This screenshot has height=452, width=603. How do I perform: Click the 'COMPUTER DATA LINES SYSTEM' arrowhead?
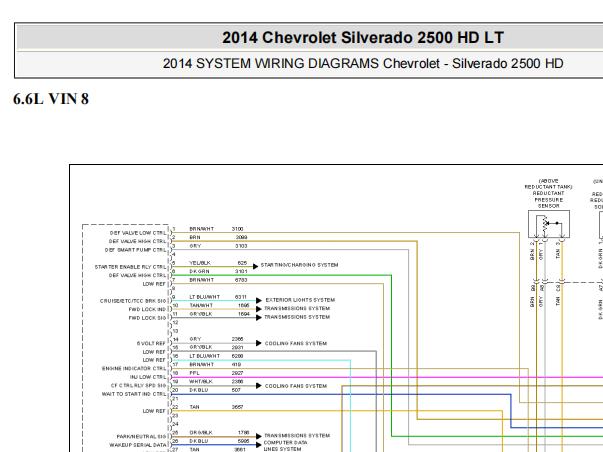[259, 445]
